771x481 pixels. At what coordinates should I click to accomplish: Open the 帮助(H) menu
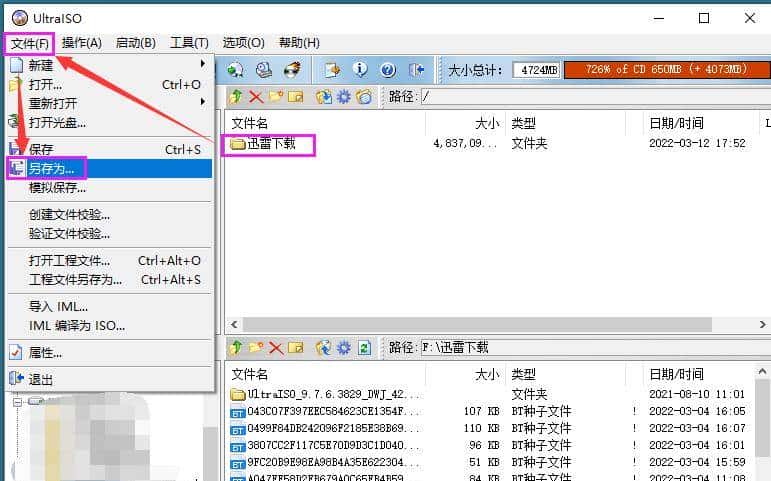[x=299, y=43]
